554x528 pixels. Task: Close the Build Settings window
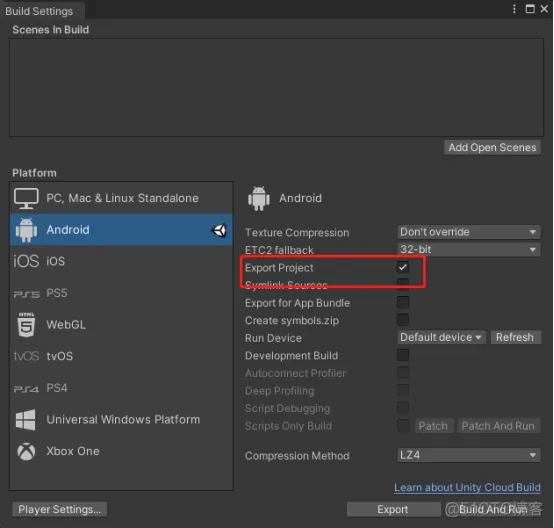tap(544, 9)
